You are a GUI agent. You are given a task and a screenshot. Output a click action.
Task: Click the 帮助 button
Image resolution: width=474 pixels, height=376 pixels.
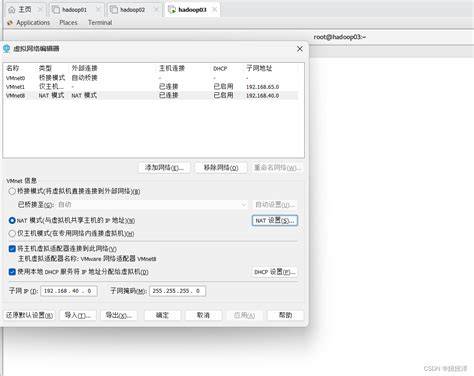tap(285, 315)
